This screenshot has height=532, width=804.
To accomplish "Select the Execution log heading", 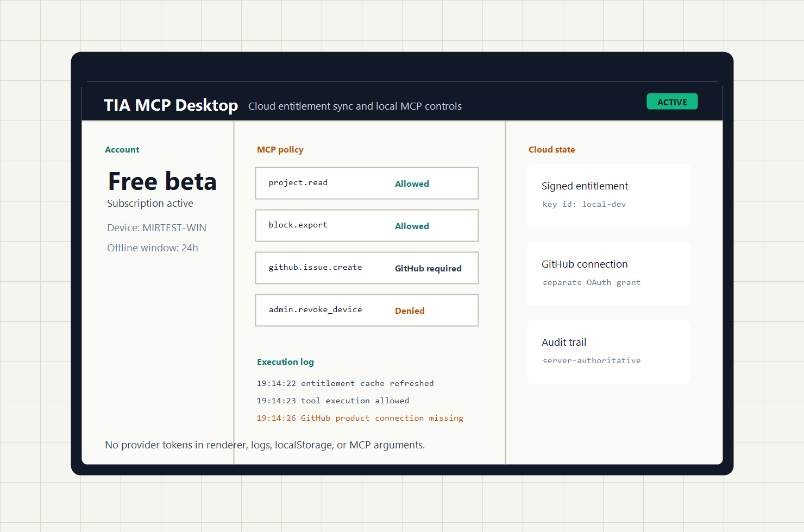I will pyautogui.click(x=285, y=362).
